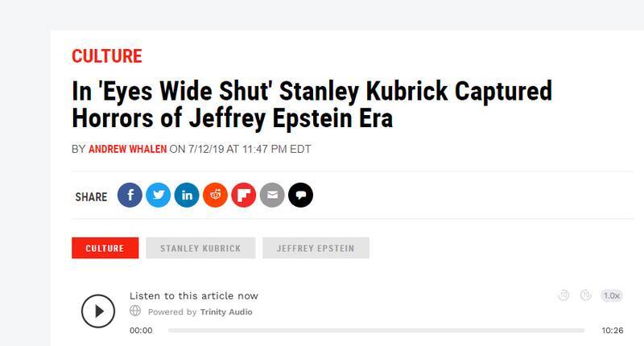Play the article audio
This screenshot has height=346, width=644.
(x=98, y=311)
